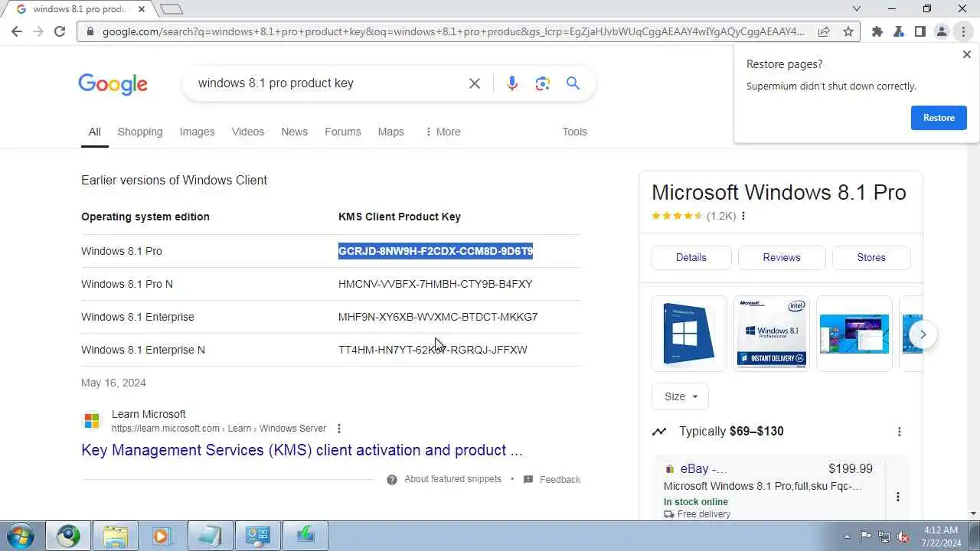
Task: Click the page scrollbar down arrow
Action: click(973, 514)
